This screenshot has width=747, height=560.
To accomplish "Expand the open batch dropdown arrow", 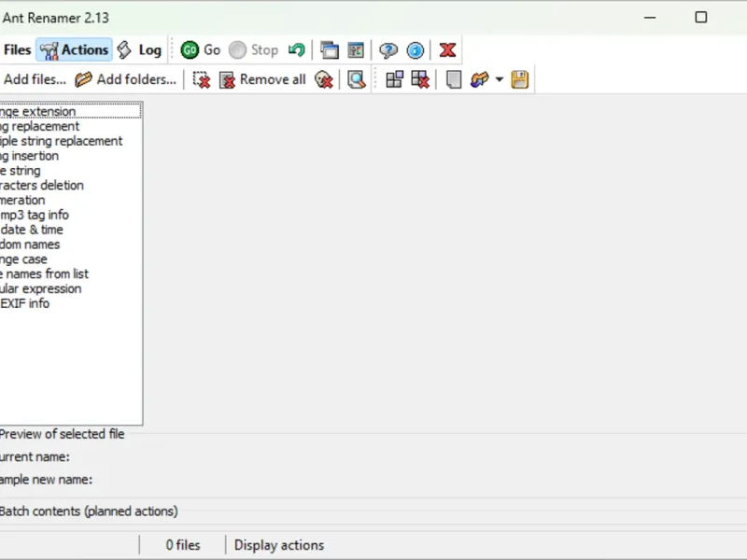I will (x=500, y=79).
